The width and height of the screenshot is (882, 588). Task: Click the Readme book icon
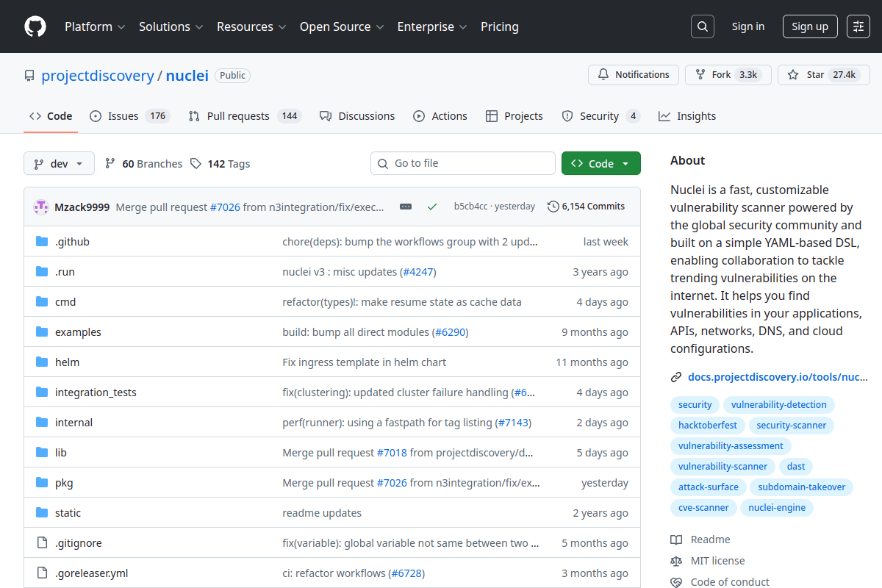675,539
